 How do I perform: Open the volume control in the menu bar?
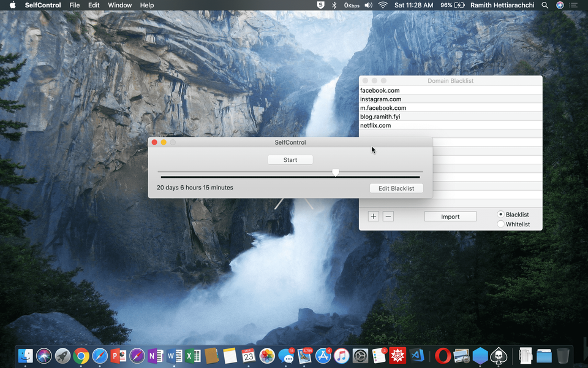coord(368,5)
